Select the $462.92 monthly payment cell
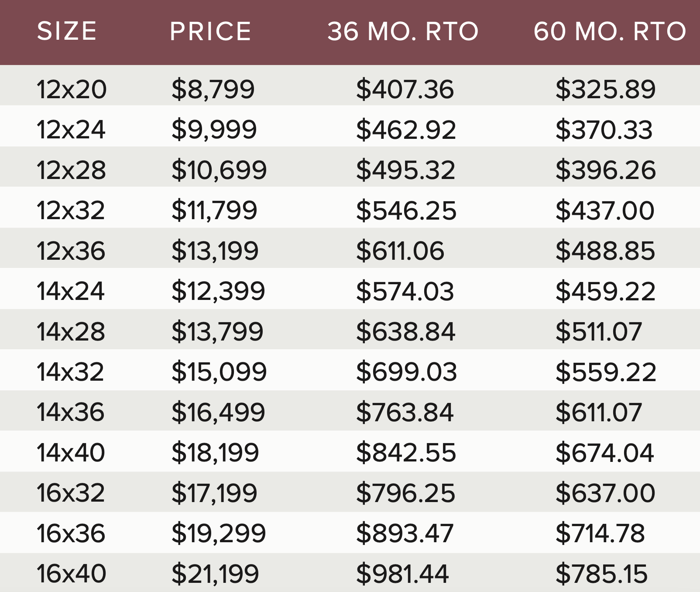Screen dimensions: 700x592 coord(406,130)
